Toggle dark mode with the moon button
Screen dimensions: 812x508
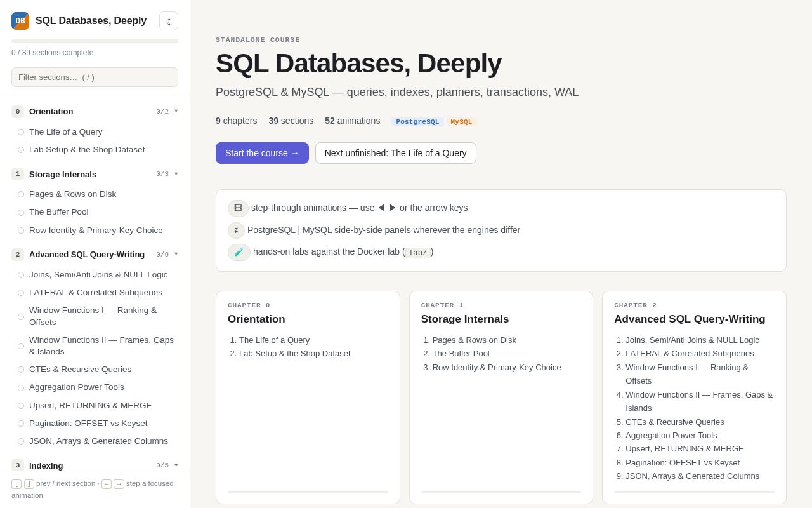pos(169,21)
